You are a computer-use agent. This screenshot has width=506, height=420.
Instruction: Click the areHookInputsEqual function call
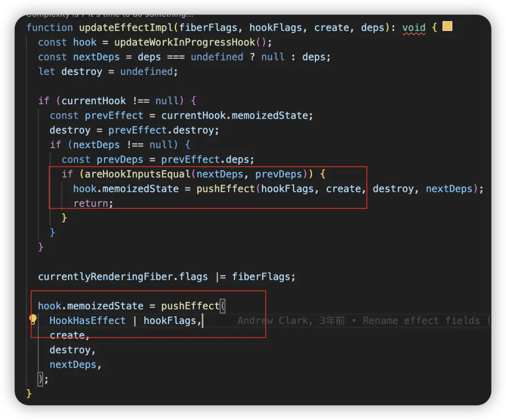[x=137, y=174]
